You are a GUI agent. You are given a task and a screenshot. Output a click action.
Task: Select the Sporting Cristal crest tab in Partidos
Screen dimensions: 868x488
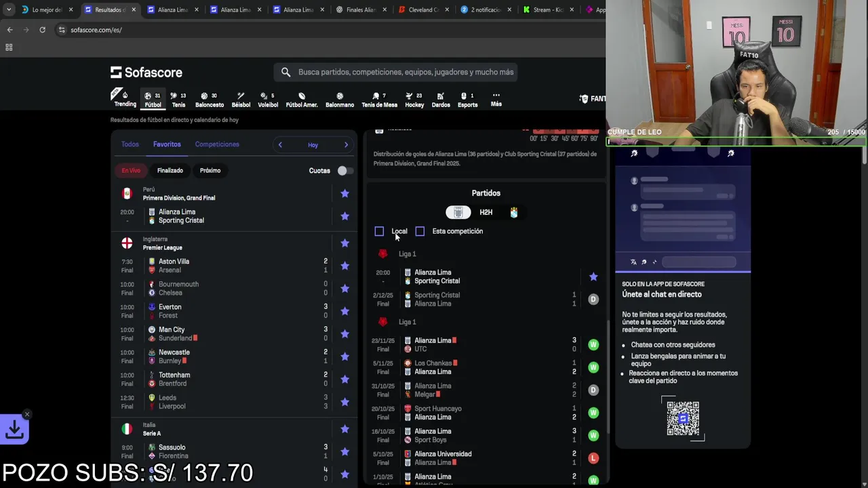tap(514, 212)
